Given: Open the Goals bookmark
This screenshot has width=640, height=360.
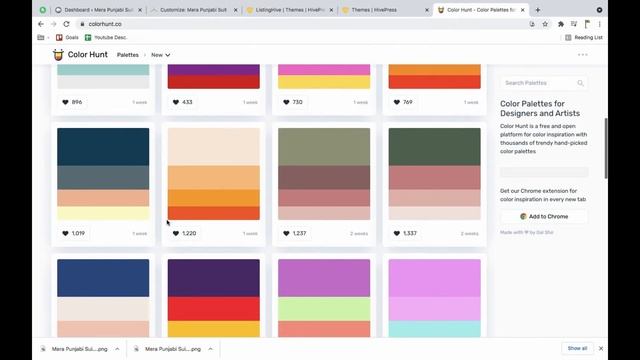Looking at the screenshot, I should 67,38.
